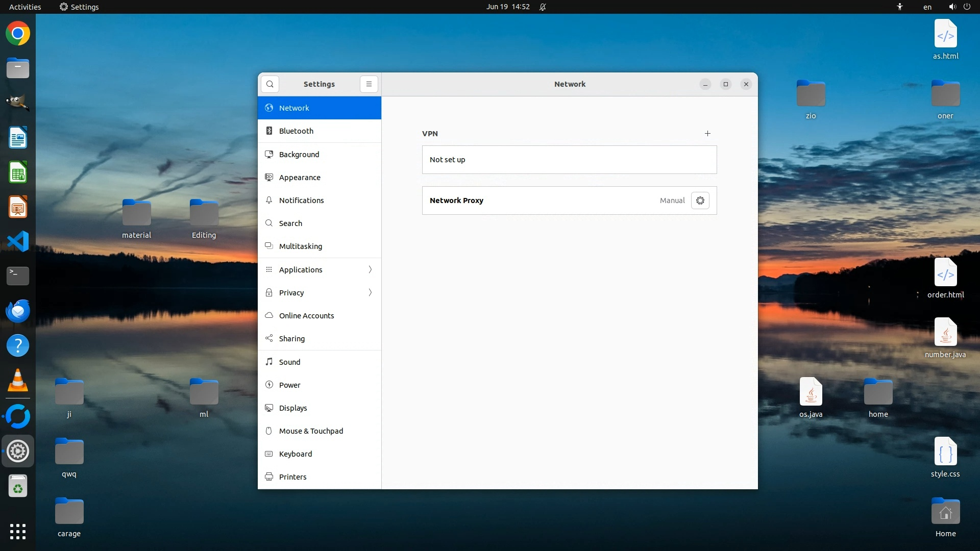Click the Activities button
This screenshot has width=980, height=551.
point(25,7)
